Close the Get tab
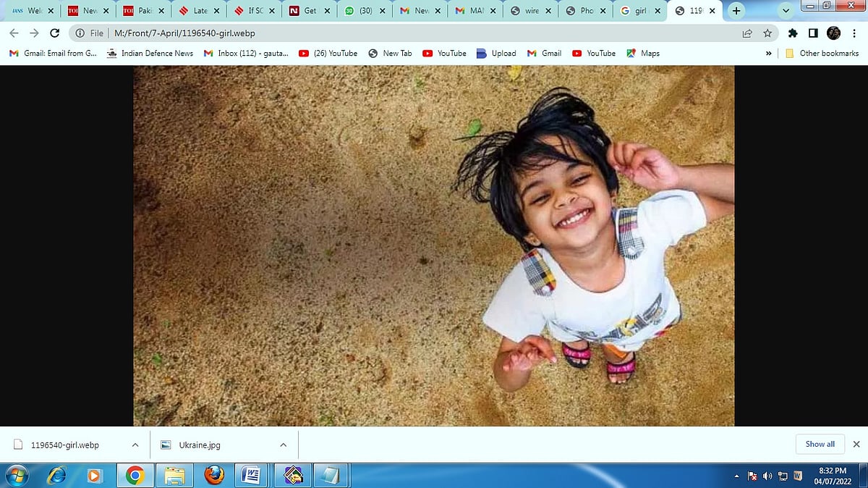Viewport: 868px width, 488px height. pyautogui.click(x=327, y=11)
